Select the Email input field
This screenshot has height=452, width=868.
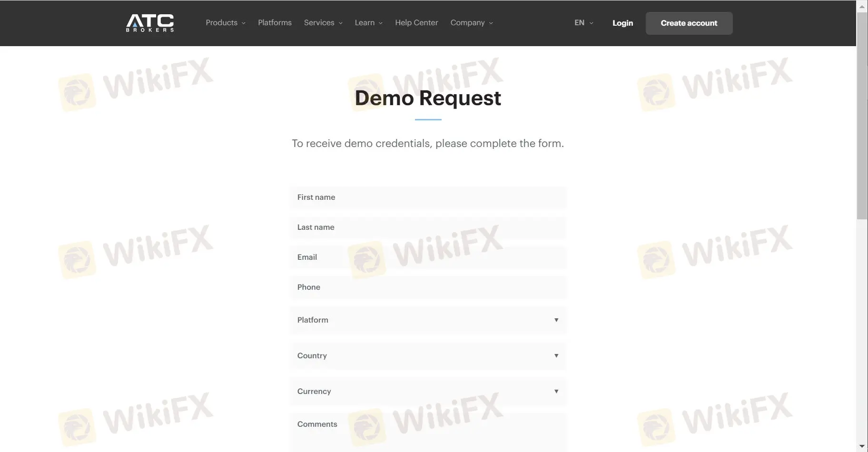point(427,257)
